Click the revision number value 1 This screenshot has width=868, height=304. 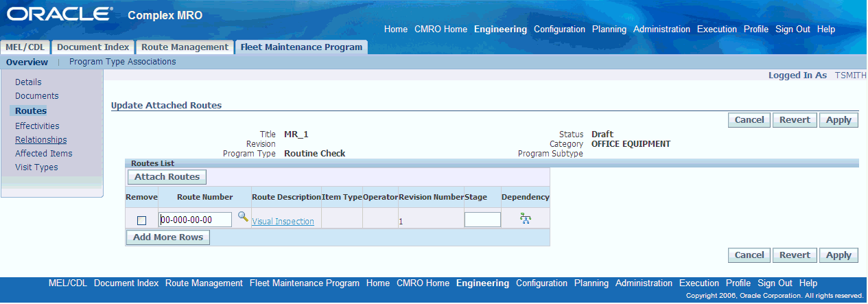click(401, 222)
